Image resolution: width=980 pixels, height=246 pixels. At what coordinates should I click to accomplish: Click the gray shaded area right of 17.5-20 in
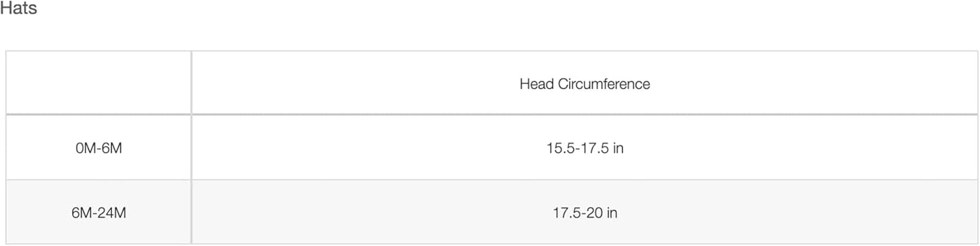[x=798, y=212]
